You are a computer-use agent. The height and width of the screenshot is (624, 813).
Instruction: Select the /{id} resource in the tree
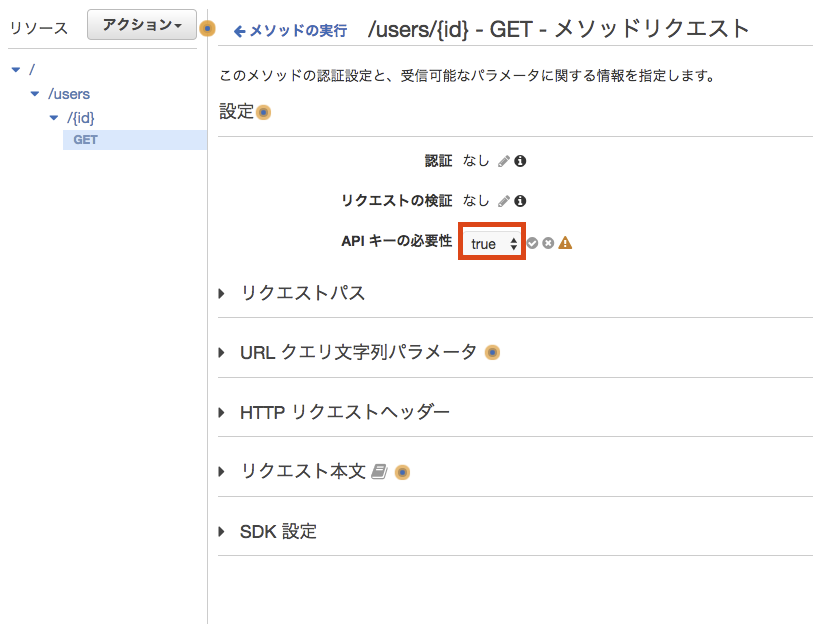click(81, 118)
